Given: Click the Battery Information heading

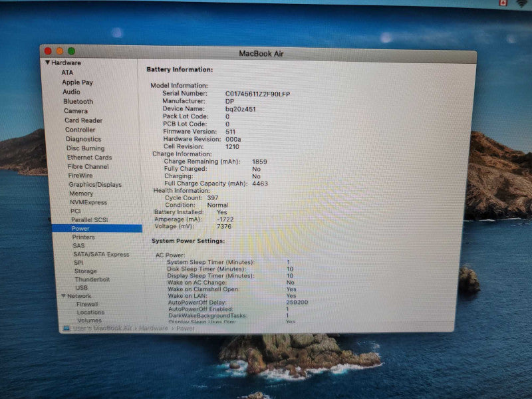Looking at the screenshot, I should (x=180, y=69).
